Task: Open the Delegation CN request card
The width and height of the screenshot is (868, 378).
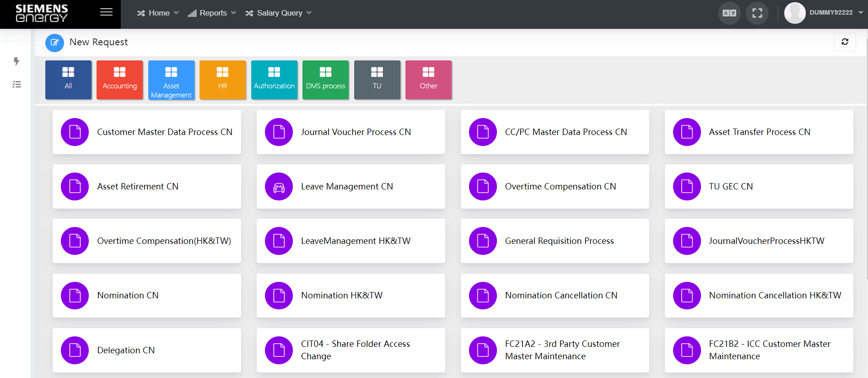Action: 146,350
